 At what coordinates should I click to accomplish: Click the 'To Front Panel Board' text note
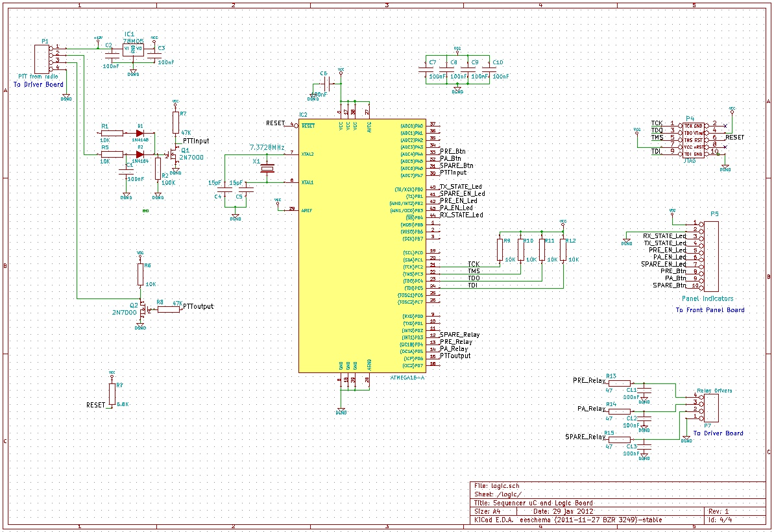710,310
